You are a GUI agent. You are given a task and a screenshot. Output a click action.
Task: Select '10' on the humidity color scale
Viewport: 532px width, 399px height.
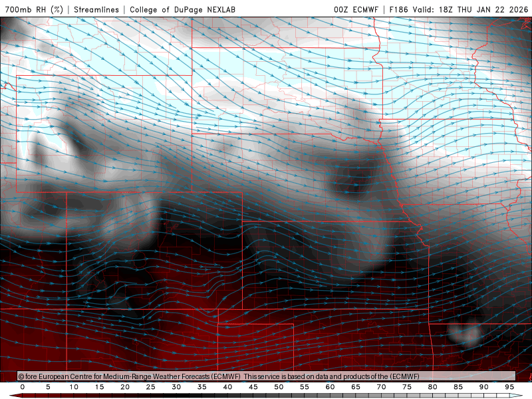[x=74, y=387]
